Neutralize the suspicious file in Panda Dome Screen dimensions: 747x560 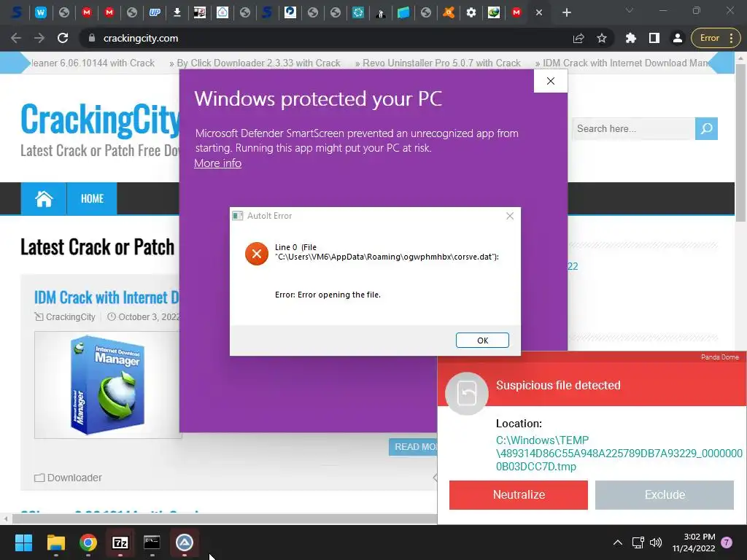pyautogui.click(x=519, y=495)
